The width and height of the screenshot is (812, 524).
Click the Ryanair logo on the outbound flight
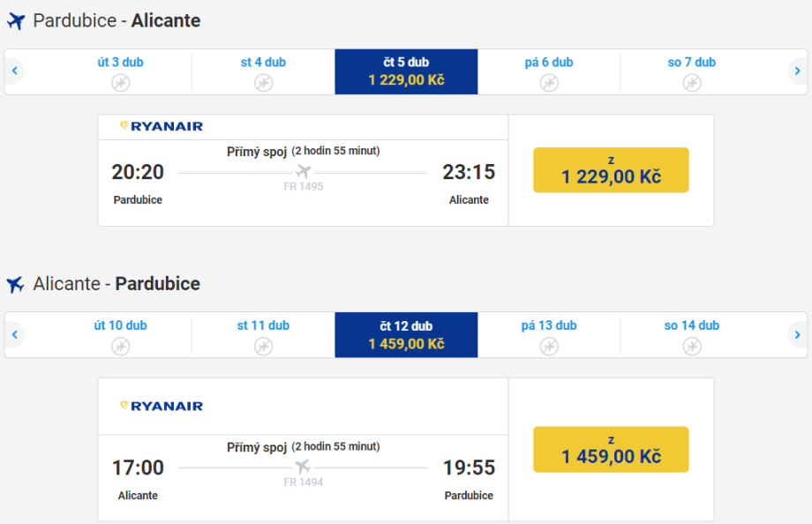(x=162, y=126)
